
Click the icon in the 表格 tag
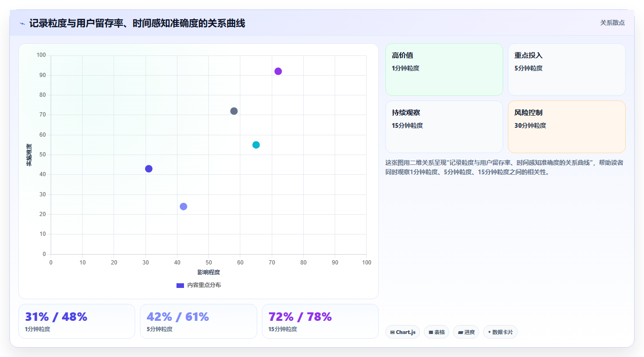coord(431,332)
